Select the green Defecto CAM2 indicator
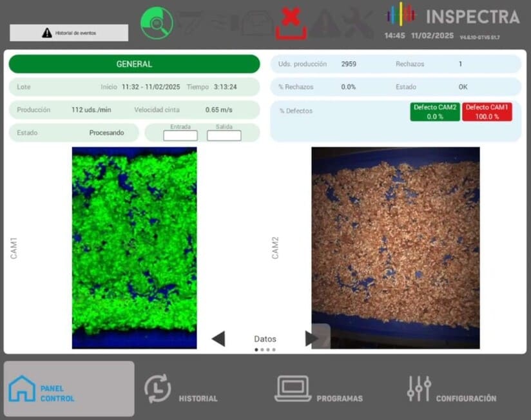 [x=435, y=112]
